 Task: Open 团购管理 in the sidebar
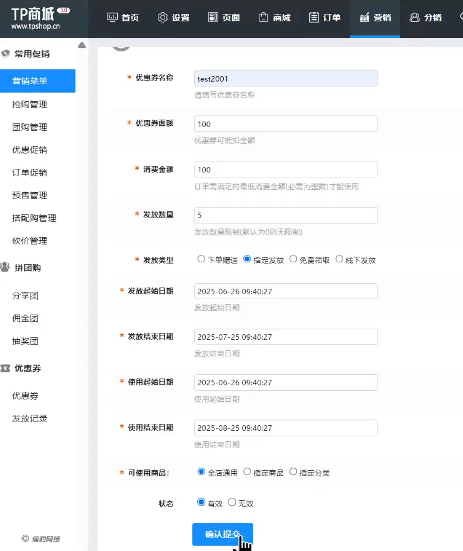tap(30, 127)
